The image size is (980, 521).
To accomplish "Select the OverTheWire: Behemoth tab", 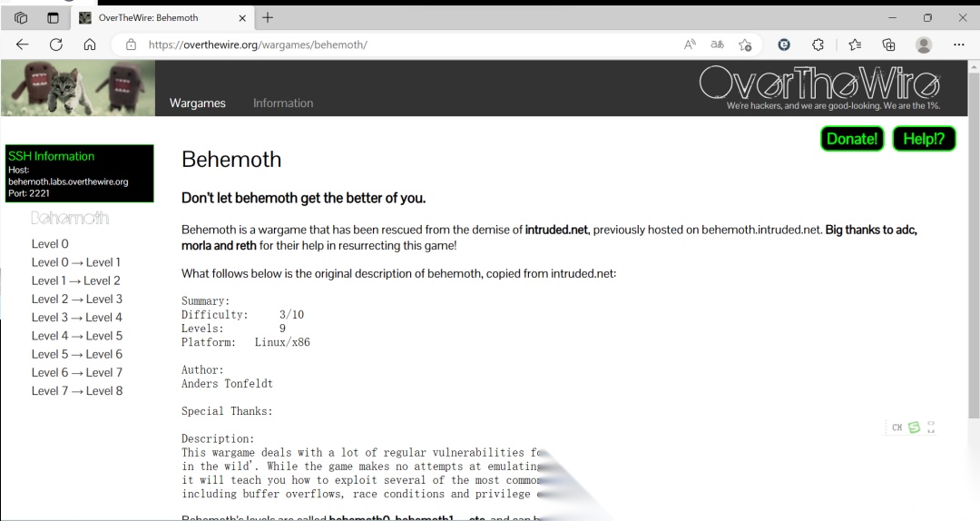I will (162, 17).
